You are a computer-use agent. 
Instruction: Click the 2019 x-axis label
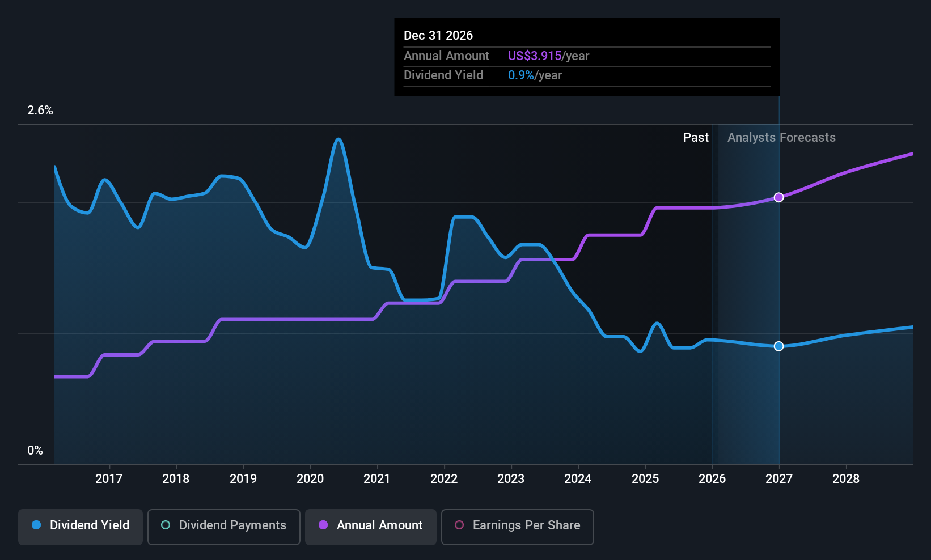(x=243, y=479)
